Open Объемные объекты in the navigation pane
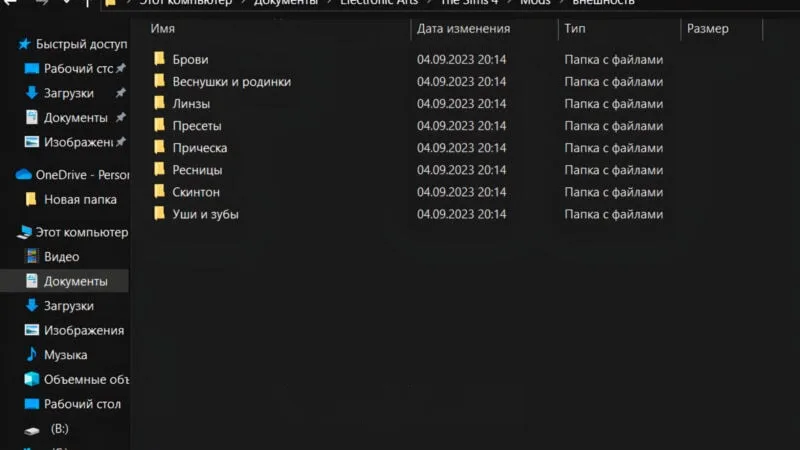The width and height of the screenshot is (800, 450). [86, 379]
